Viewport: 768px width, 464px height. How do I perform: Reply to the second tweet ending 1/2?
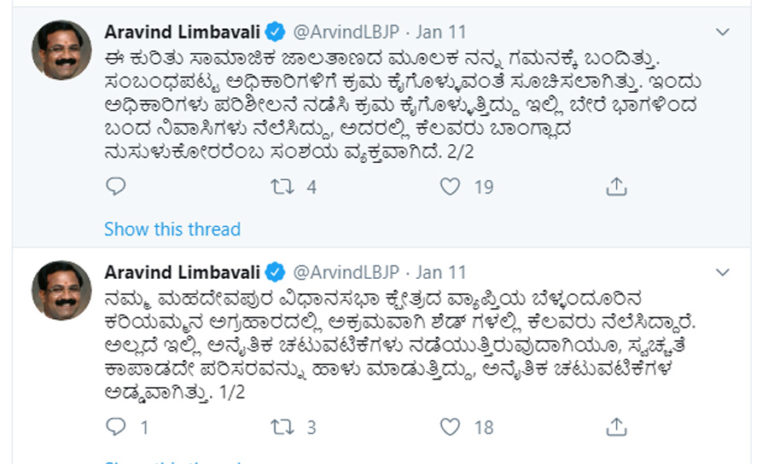pos(116,427)
